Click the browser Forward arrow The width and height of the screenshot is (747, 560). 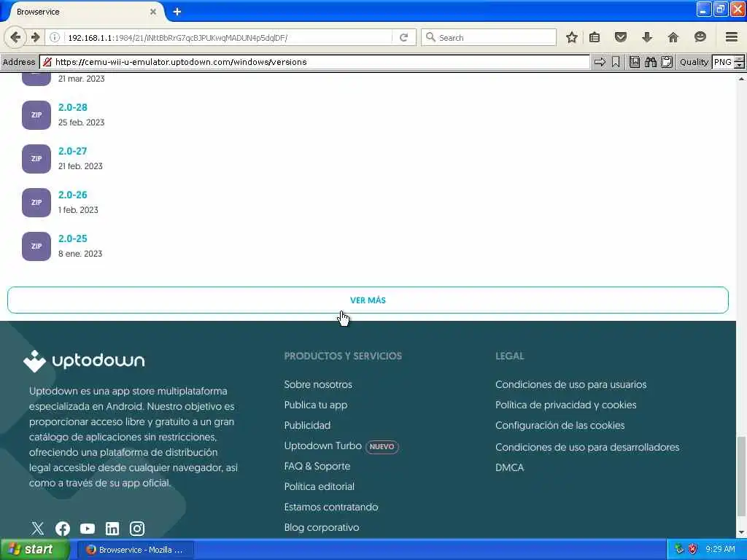click(x=35, y=37)
